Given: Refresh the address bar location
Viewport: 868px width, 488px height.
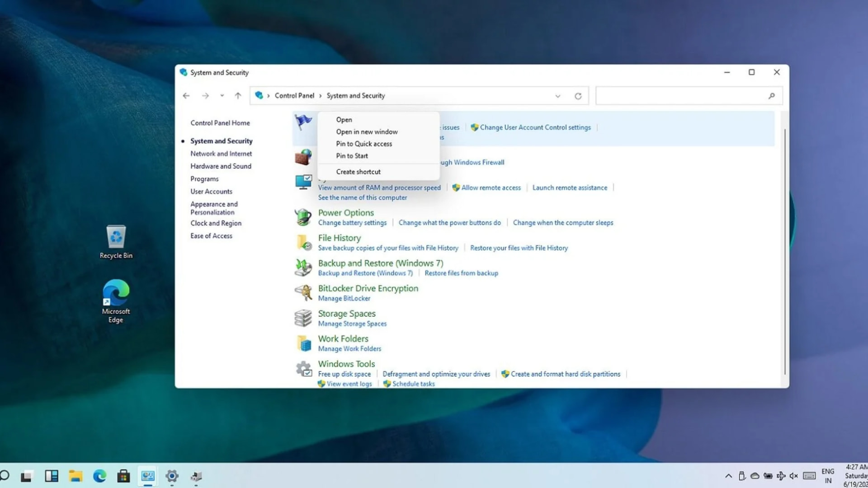Looking at the screenshot, I should coord(578,96).
